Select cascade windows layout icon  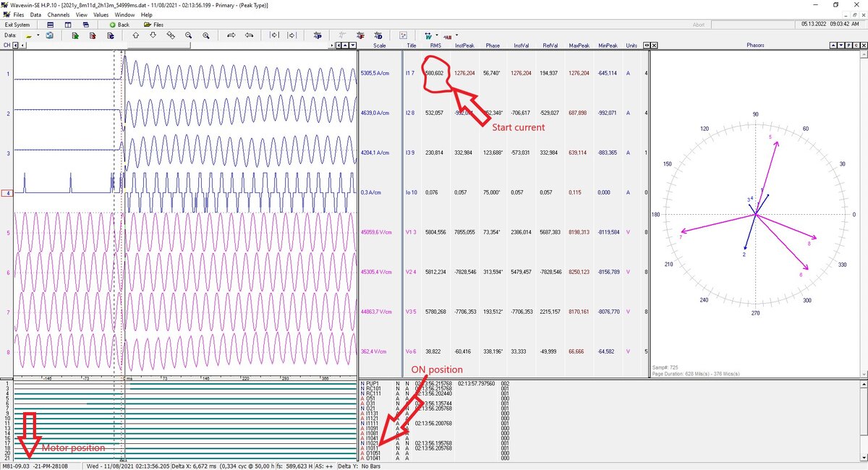pyautogui.click(x=85, y=25)
